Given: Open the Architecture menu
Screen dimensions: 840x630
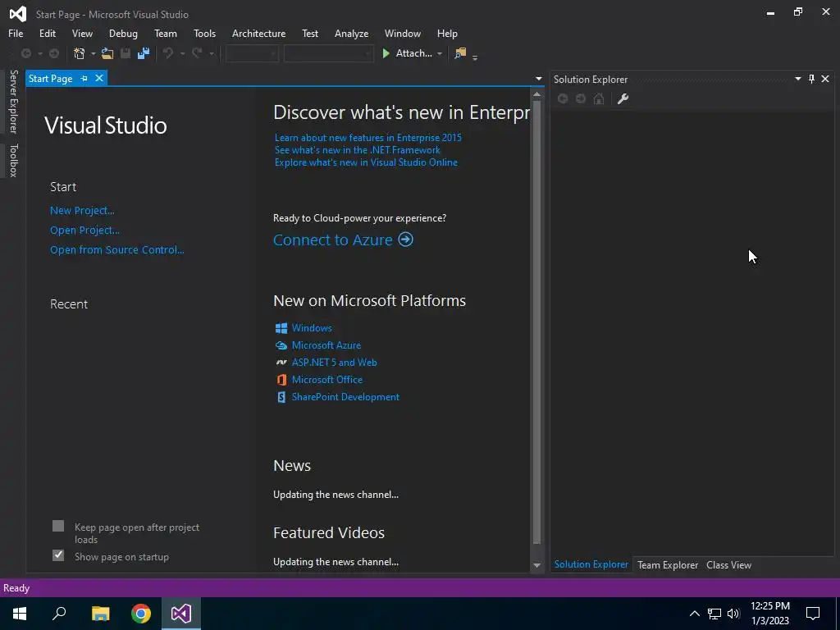Looking at the screenshot, I should (258, 33).
